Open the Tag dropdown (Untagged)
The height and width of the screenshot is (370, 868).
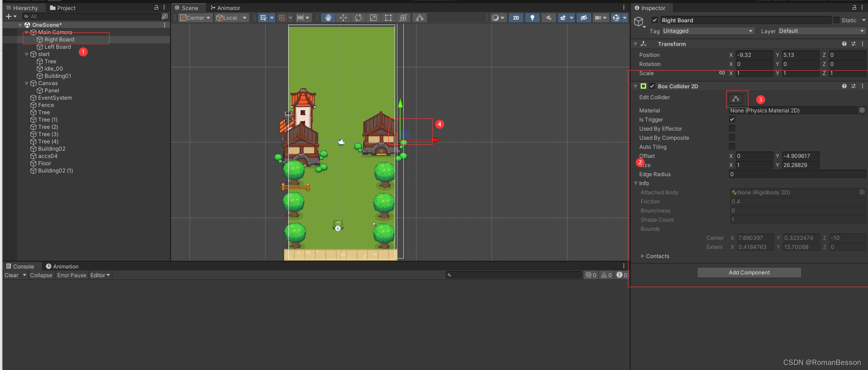point(708,31)
